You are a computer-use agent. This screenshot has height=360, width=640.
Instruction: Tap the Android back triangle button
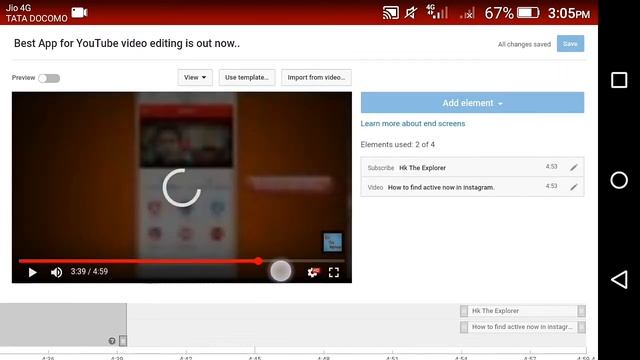tap(619, 280)
